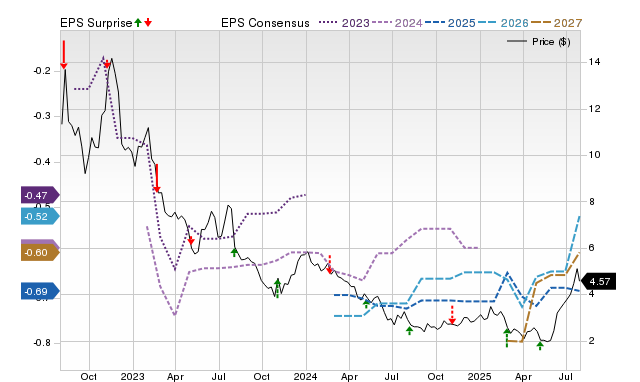
Task: Click the 12 label on the price axis
Action: click(x=594, y=109)
